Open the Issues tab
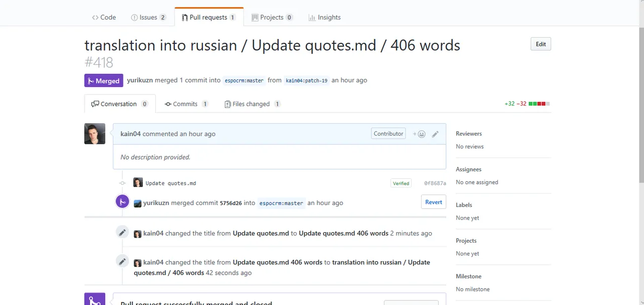 (148, 17)
